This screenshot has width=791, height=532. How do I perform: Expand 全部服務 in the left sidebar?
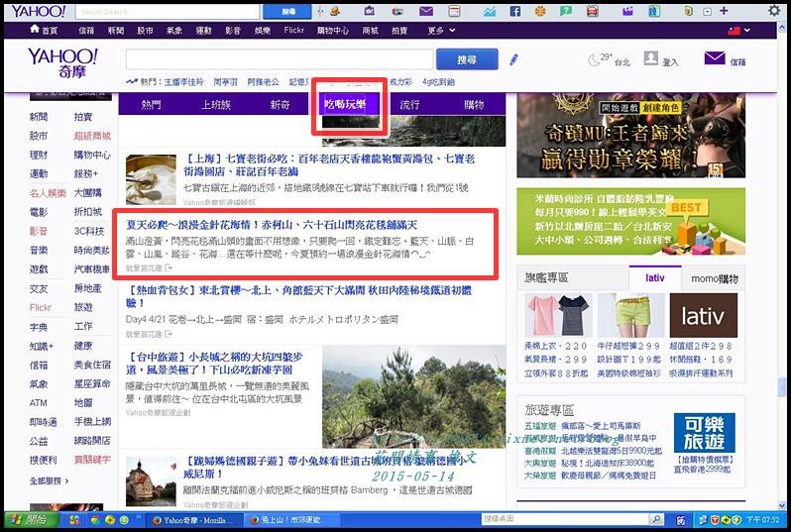point(49,481)
